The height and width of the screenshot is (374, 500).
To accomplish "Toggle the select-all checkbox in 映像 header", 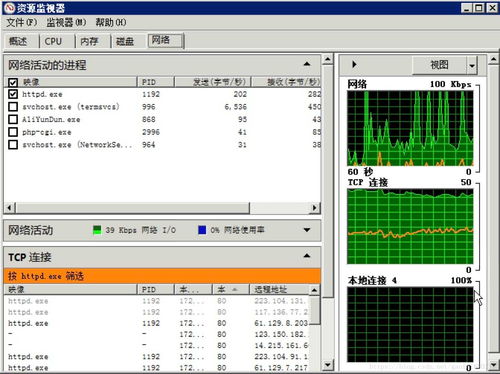I will click(x=13, y=82).
